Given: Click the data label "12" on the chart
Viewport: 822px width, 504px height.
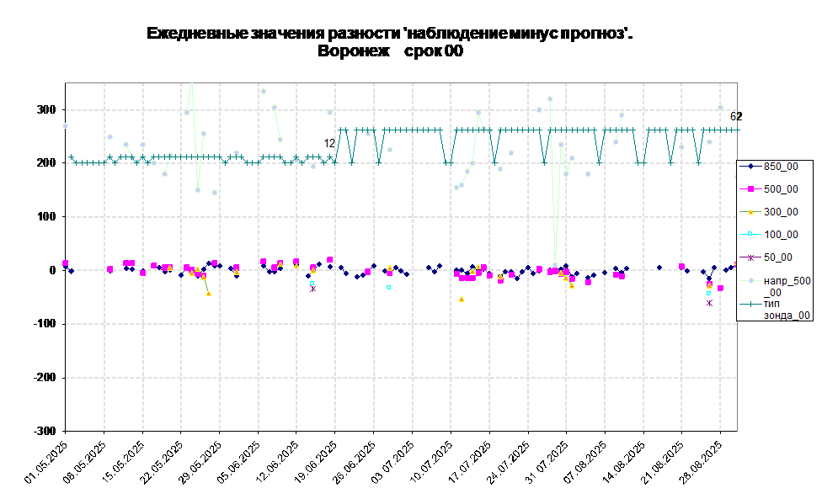Looking at the screenshot, I should (329, 144).
